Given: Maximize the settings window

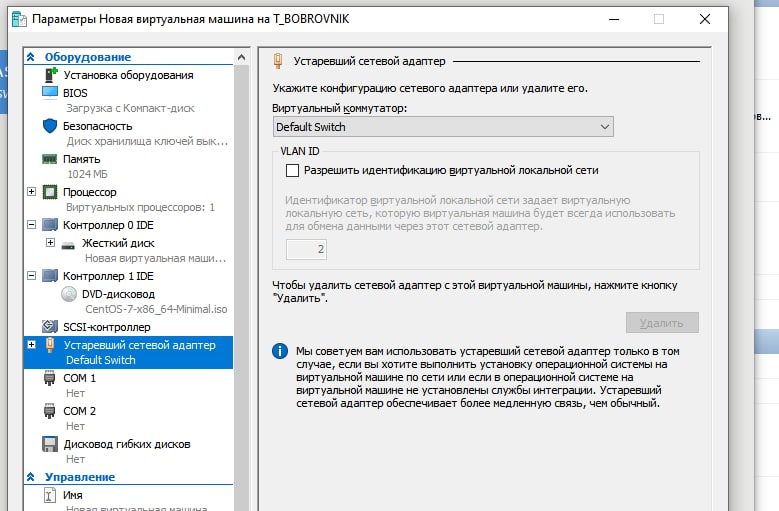Looking at the screenshot, I should tap(659, 19).
